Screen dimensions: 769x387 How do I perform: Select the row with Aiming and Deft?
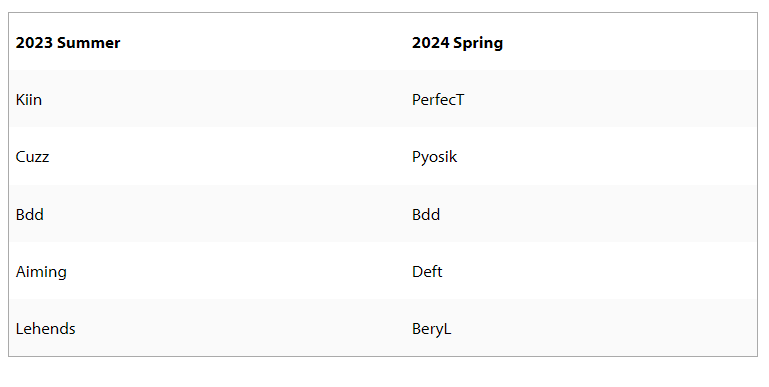(x=383, y=270)
